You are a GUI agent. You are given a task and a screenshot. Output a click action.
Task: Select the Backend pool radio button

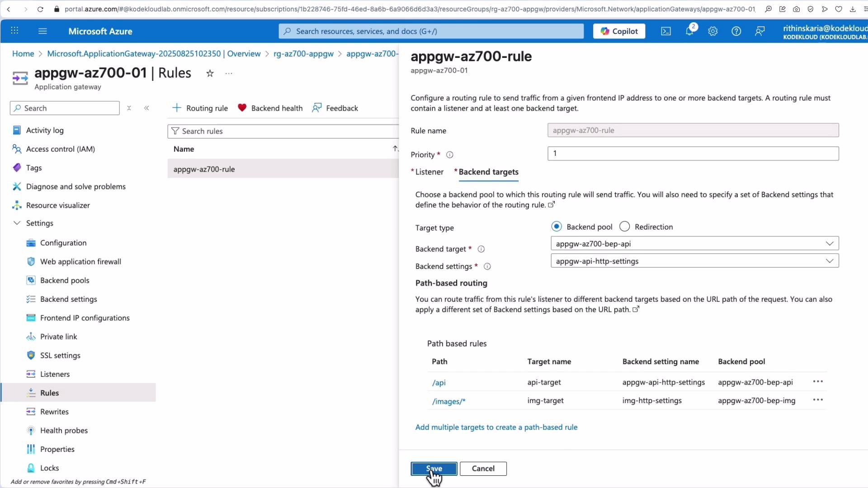(x=557, y=226)
